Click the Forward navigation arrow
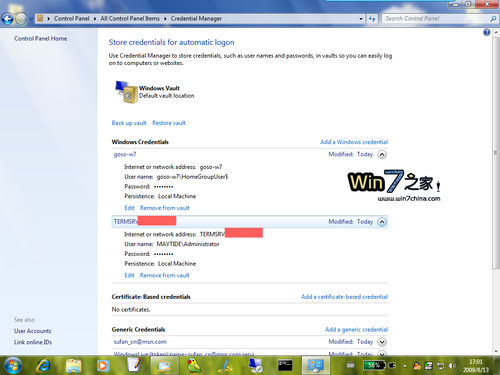 (21, 19)
